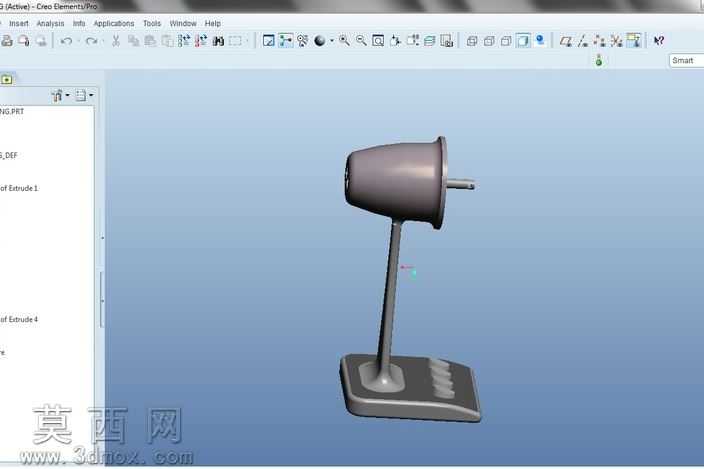Click the Cut scissors icon

click(116, 41)
